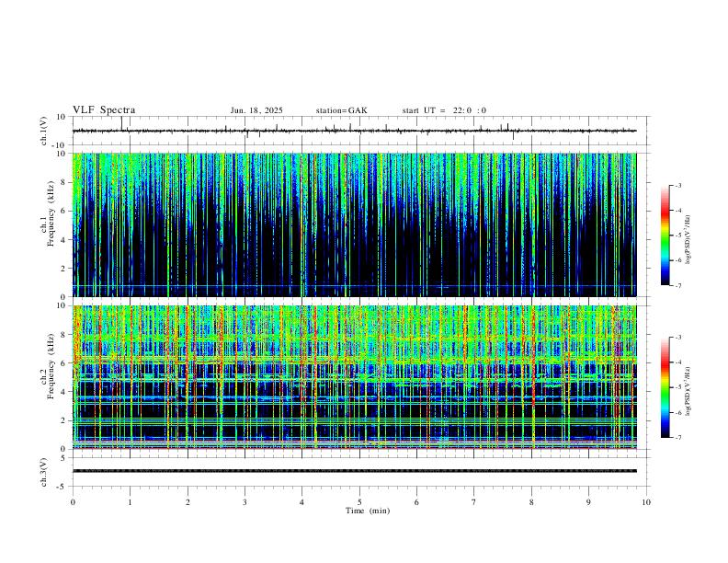The height and width of the screenshot is (563, 728).
Task: Click the 'station=GAK' label
Action: click(341, 110)
